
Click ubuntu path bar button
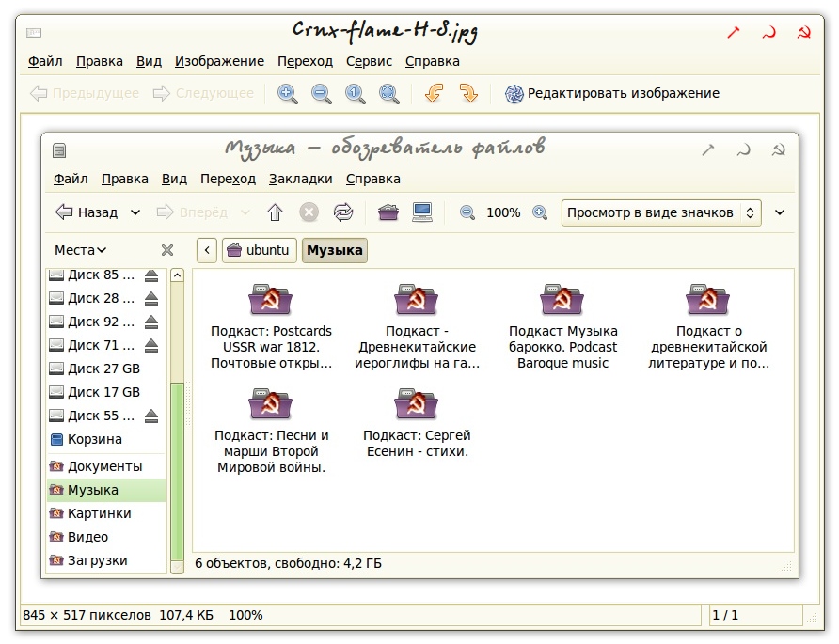click(x=260, y=250)
